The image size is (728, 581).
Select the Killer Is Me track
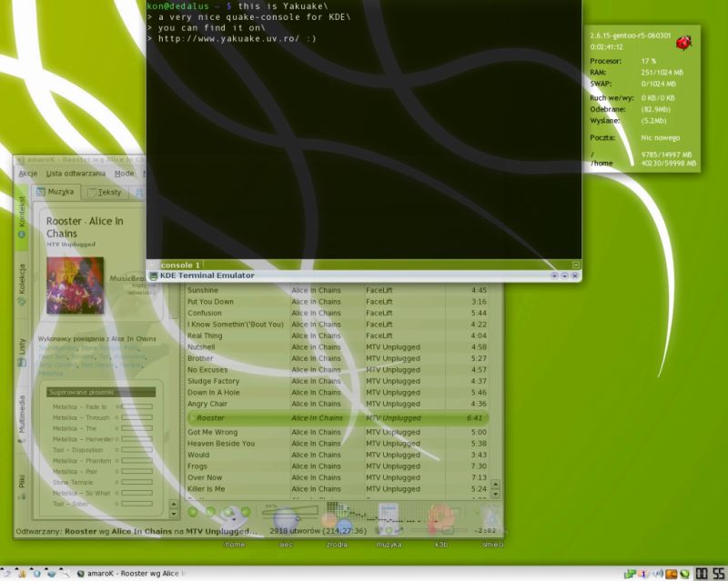(x=337, y=489)
